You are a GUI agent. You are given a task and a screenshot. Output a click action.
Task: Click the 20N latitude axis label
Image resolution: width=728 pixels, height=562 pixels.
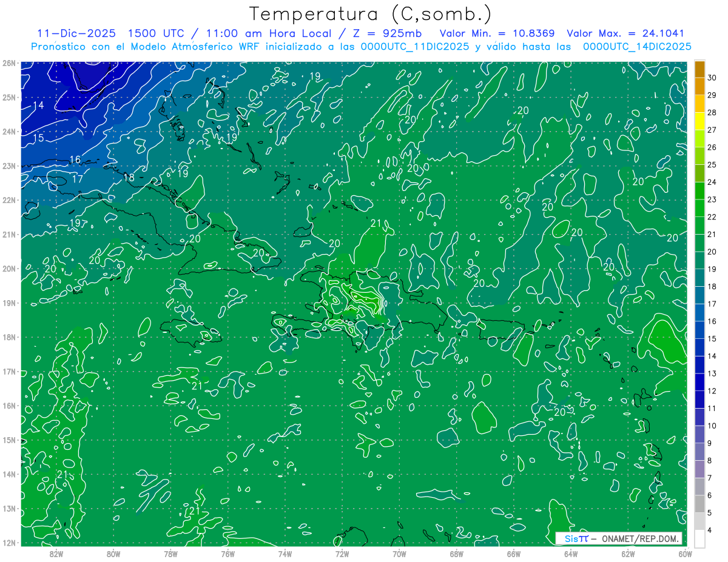pyautogui.click(x=8, y=269)
